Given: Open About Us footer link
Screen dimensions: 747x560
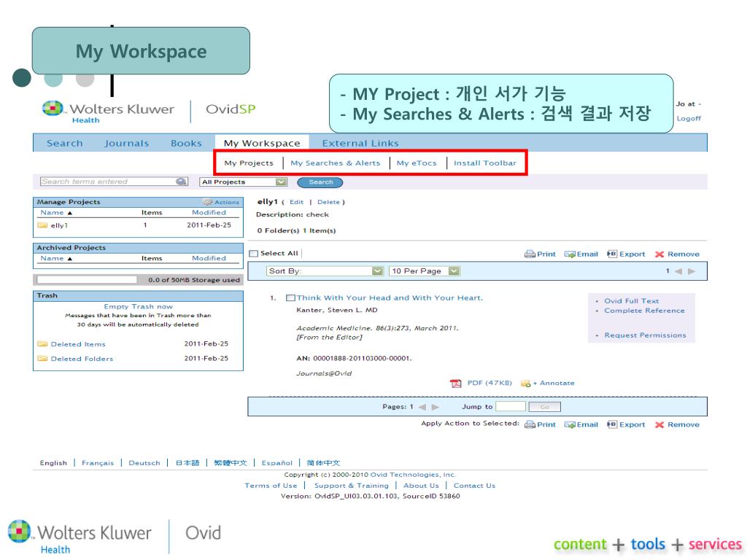Looking at the screenshot, I should pyautogui.click(x=421, y=486).
